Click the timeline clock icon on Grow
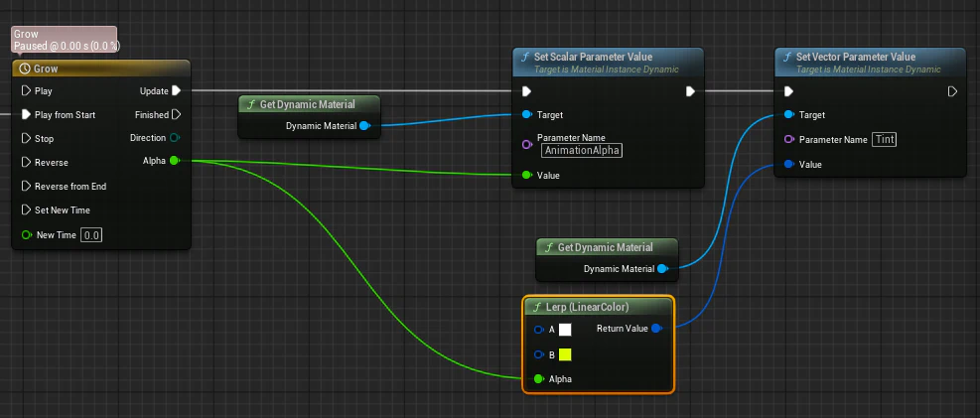 [25, 69]
